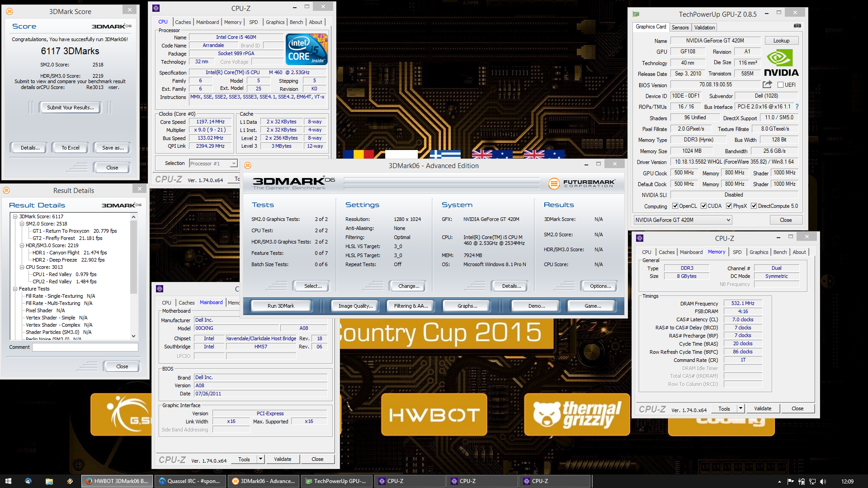Show hidden tray icons arrow
This screenshot has height=488, width=868.
tap(779, 482)
